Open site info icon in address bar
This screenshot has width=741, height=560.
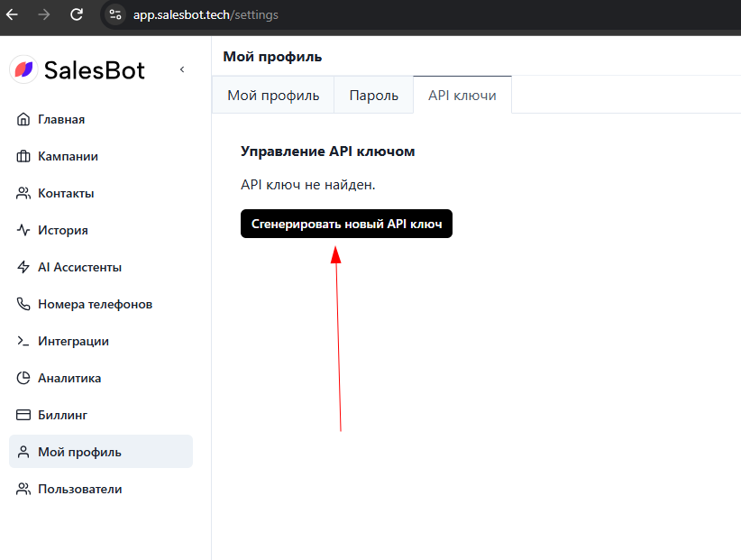tap(115, 14)
